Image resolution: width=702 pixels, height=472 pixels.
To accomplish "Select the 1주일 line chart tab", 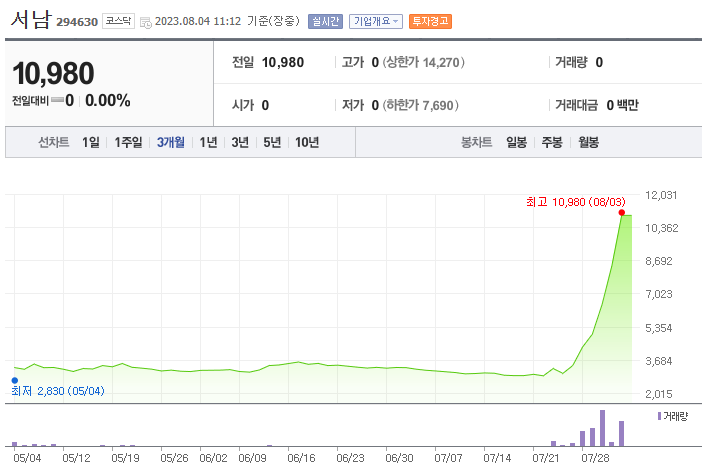I will point(128,142).
